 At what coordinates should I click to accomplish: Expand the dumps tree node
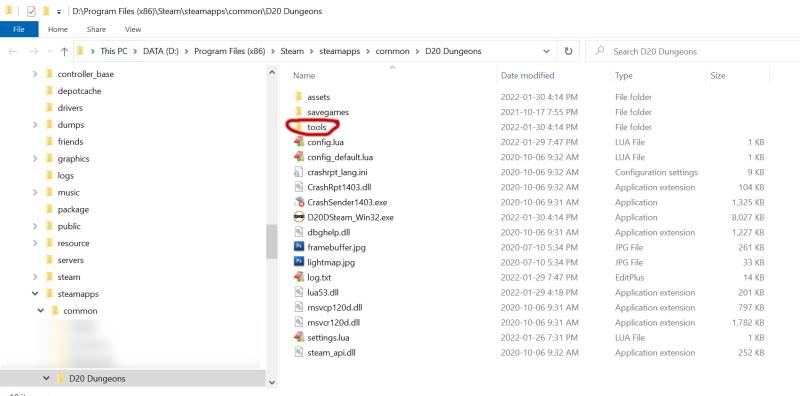pos(35,125)
